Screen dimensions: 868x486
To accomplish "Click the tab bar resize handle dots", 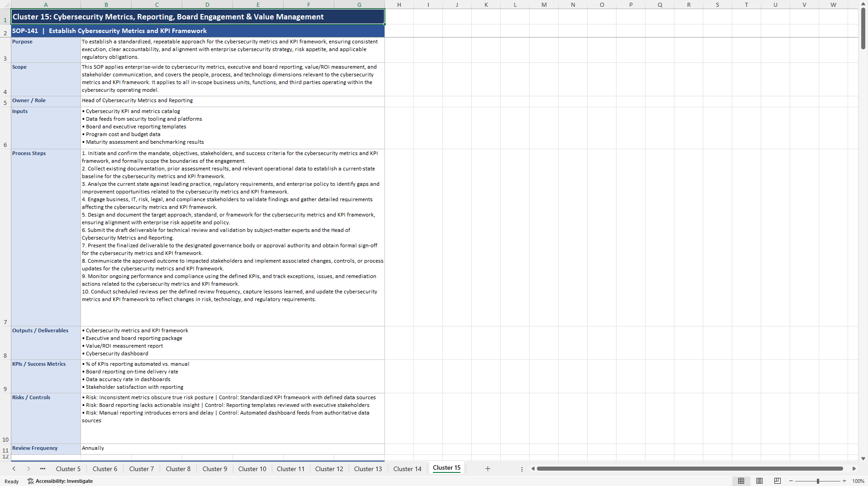I will coord(522,469).
